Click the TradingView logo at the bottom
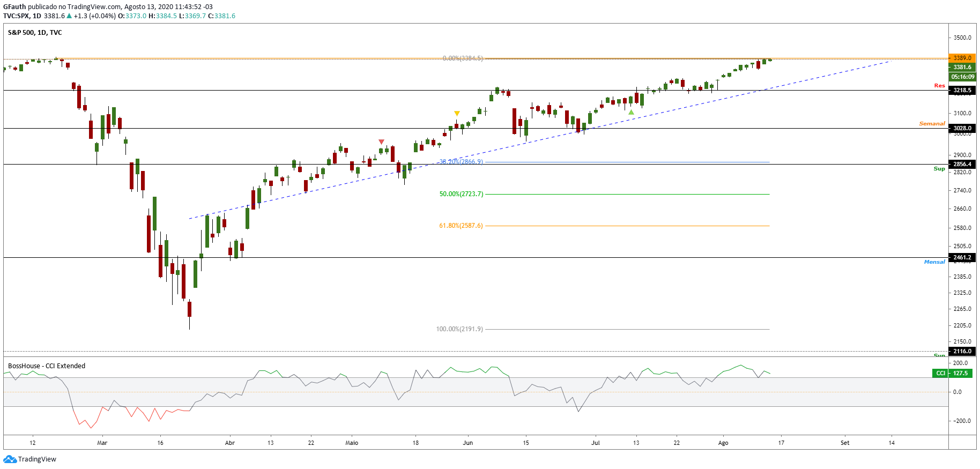Screen dimensions: 980x469 pyautogui.click(x=29, y=459)
